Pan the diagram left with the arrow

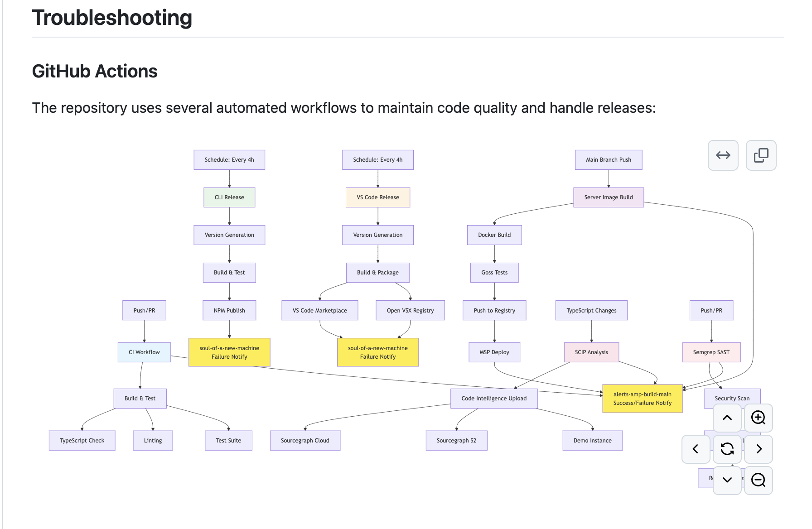tap(696, 449)
